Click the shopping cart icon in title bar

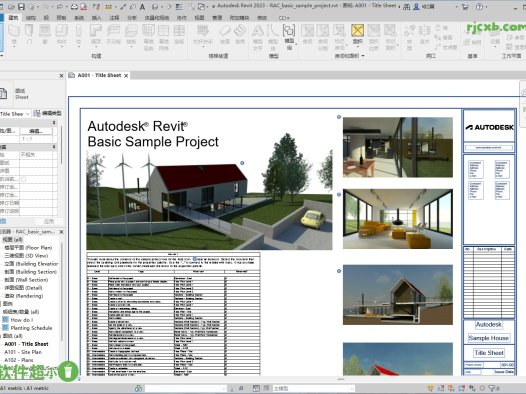coord(465,6)
